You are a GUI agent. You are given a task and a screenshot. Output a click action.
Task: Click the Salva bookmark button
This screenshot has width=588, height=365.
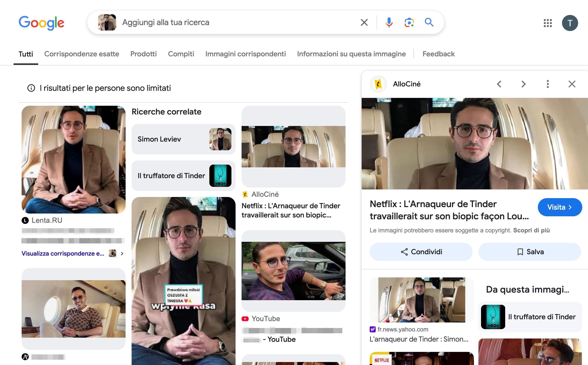530,252
